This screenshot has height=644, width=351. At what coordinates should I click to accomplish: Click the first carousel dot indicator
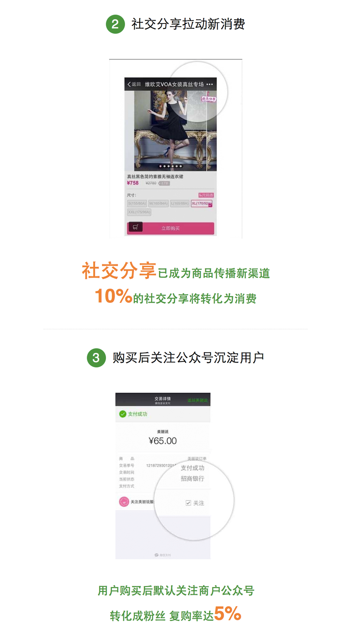pos(160,166)
